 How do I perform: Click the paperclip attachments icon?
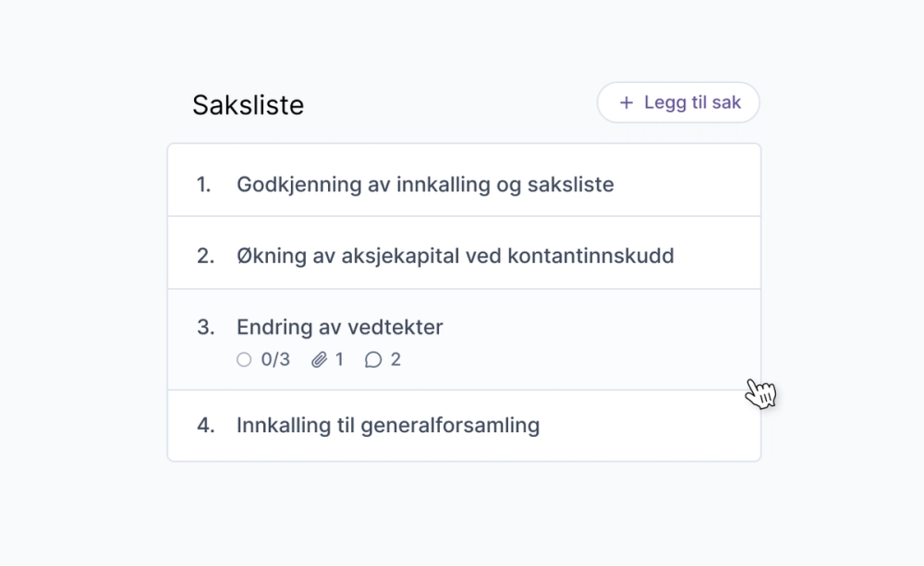(x=320, y=359)
